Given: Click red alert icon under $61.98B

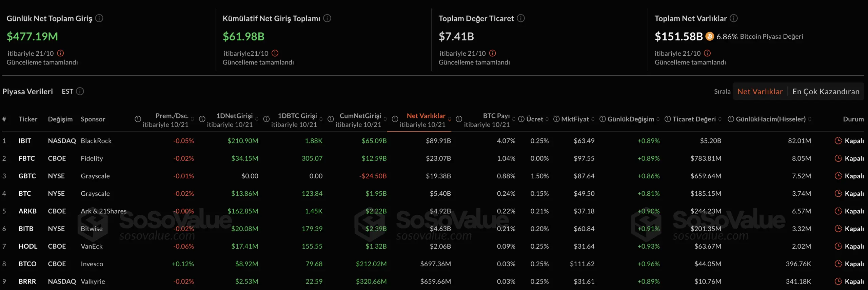Looking at the screenshot, I should [275, 53].
